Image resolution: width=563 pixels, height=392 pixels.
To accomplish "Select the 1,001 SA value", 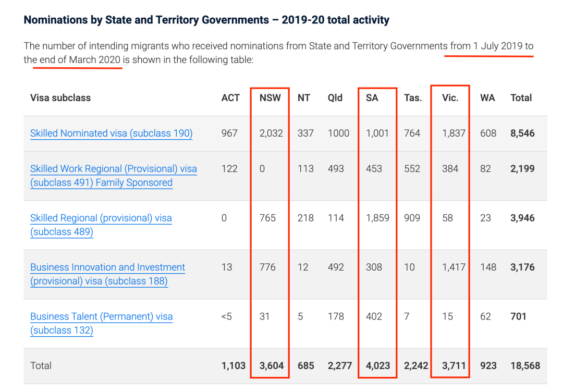I will point(377,133).
